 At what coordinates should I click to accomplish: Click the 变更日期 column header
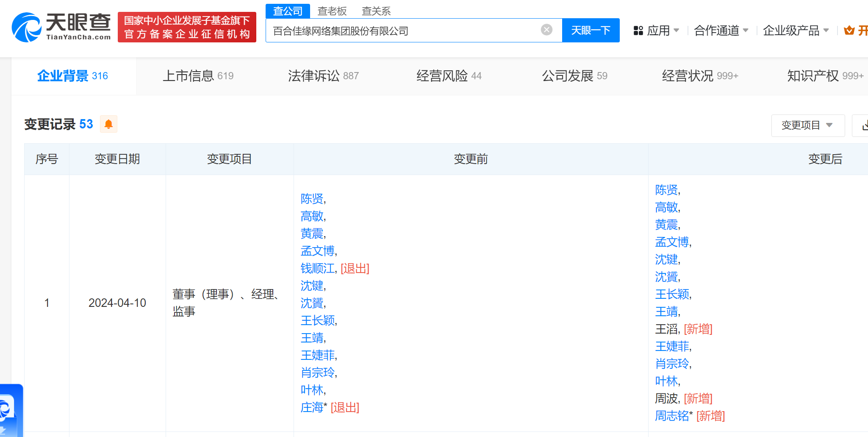[x=117, y=159]
